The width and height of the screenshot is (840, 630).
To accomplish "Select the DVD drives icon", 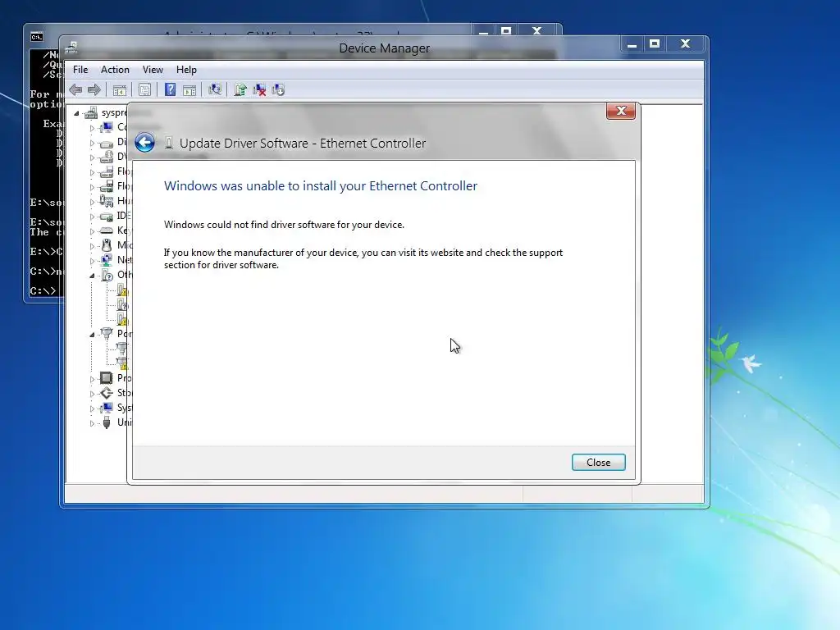I will click(x=107, y=157).
